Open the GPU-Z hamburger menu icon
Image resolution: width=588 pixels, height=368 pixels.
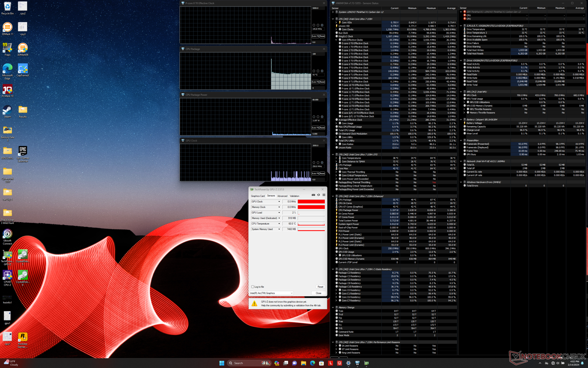pyautogui.click(x=324, y=195)
